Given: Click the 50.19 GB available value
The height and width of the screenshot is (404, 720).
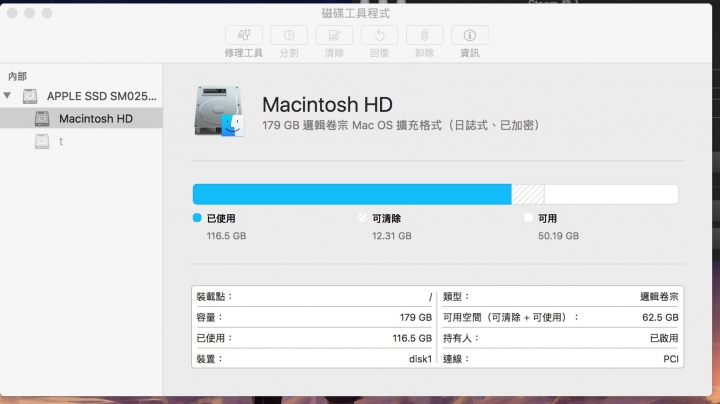Looking at the screenshot, I should point(558,236).
